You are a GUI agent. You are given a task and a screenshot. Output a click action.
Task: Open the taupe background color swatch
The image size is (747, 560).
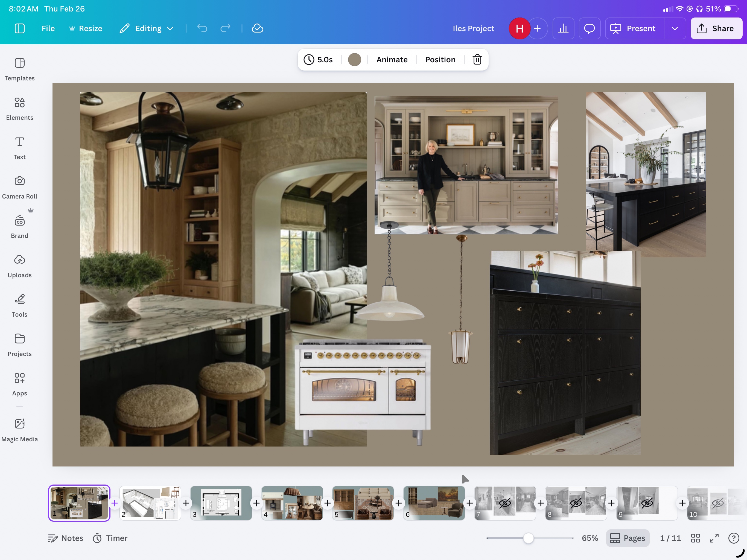click(354, 59)
